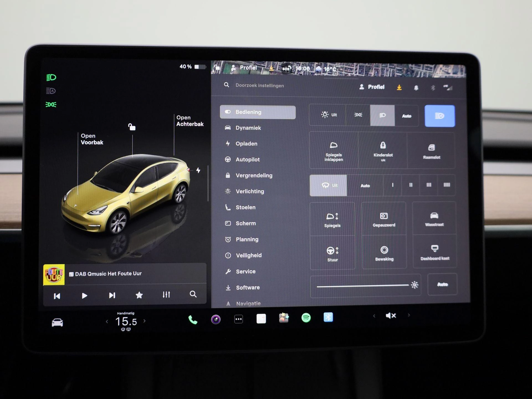
Task: Tap the notification bell icon
Action: 416,88
